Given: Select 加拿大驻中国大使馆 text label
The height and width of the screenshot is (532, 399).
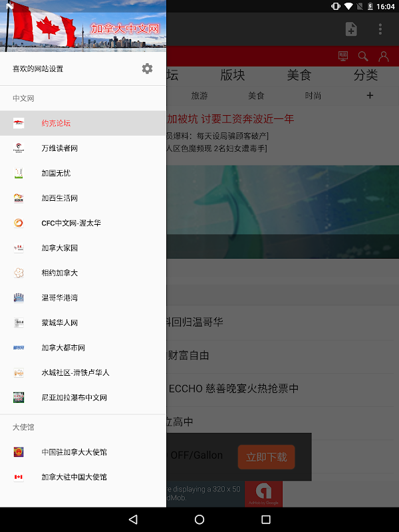Looking at the screenshot, I should tap(74, 477).
